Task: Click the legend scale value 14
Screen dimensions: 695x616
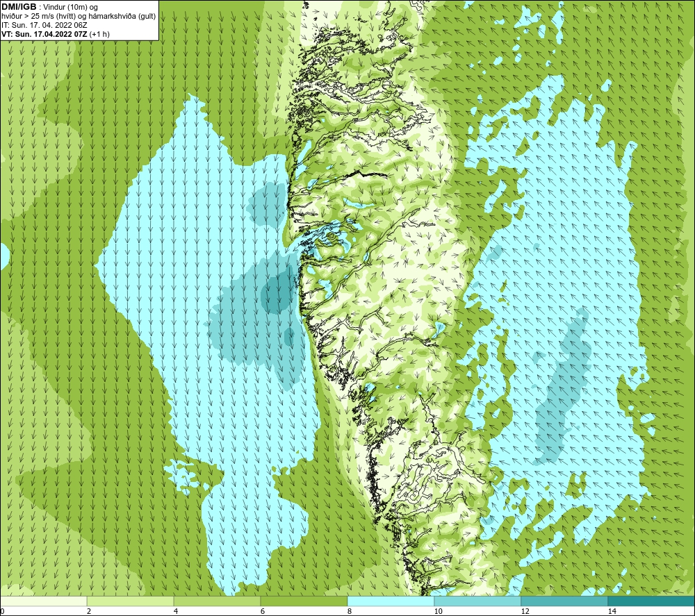Action: tap(612, 611)
